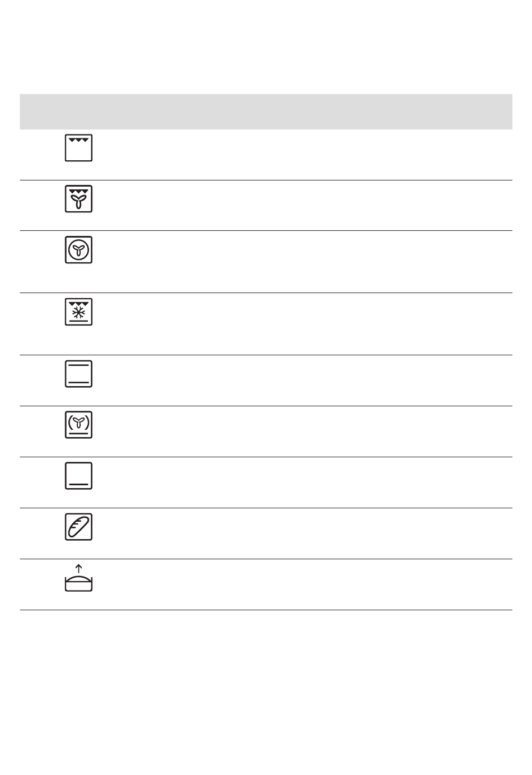Click the grey table header band
Image resolution: width=532 pixels, height=775 pixels.
pyautogui.click(x=266, y=112)
